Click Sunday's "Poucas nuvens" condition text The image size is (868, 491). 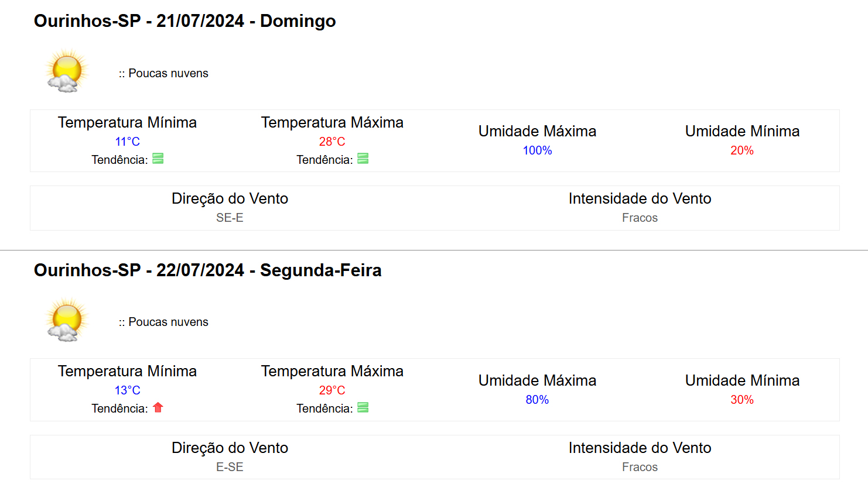pos(168,73)
